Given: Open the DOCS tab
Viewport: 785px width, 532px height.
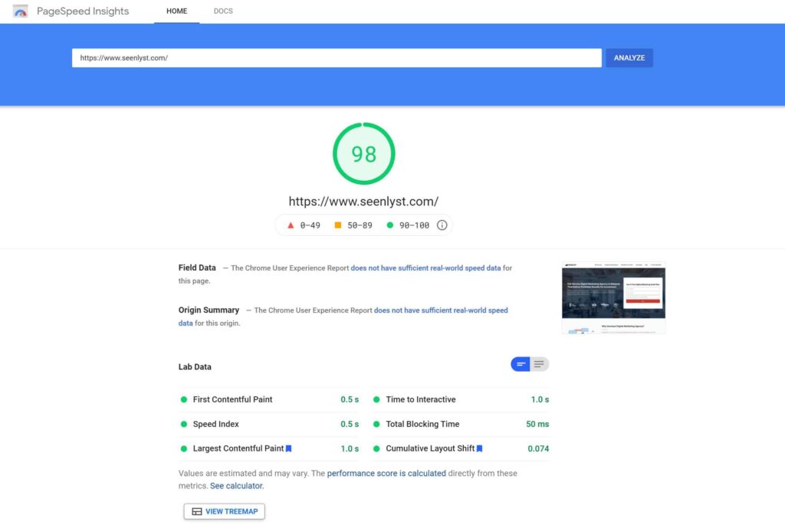Looking at the screenshot, I should pos(223,11).
